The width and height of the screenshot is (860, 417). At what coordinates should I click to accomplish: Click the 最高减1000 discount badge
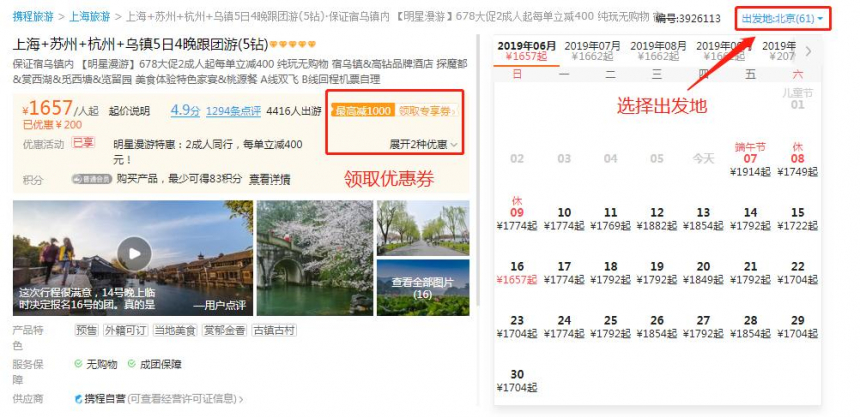[x=363, y=111]
